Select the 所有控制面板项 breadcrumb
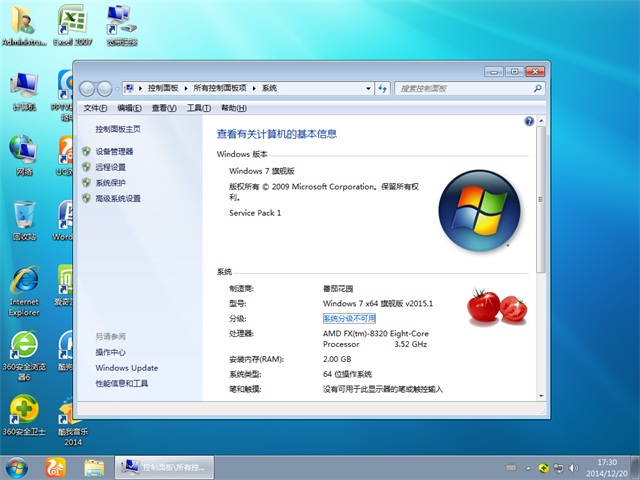Screen dimensions: 640x480 pos(220,88)
